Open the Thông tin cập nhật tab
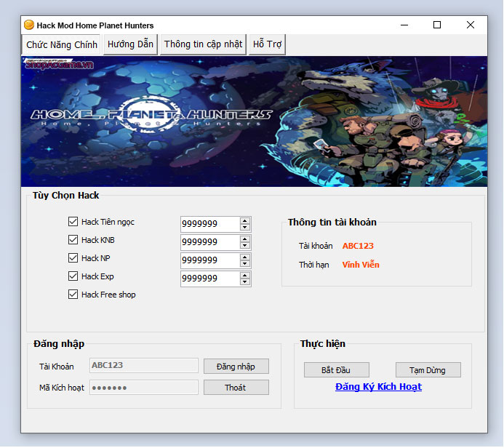The width and height of the screenshot is (504, 448). (203, 44)
